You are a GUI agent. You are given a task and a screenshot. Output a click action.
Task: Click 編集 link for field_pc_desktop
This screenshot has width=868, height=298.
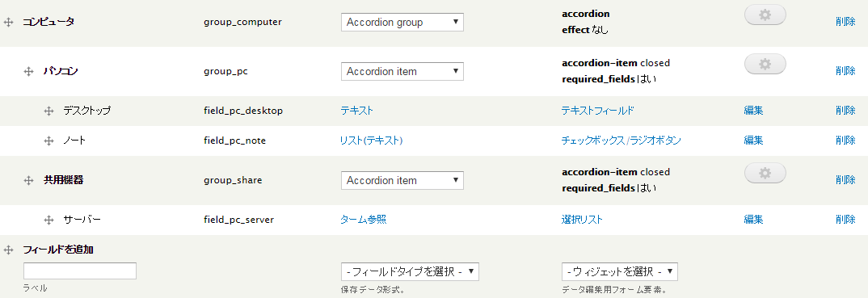753,111
